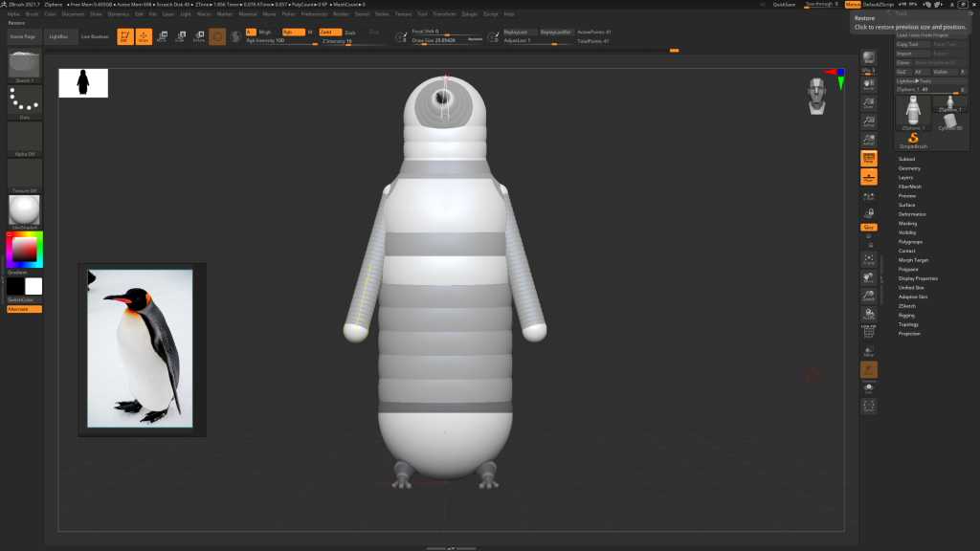The image size is (980, 551).
Task: Expand the Geometry section
Action: pos(909,168)
